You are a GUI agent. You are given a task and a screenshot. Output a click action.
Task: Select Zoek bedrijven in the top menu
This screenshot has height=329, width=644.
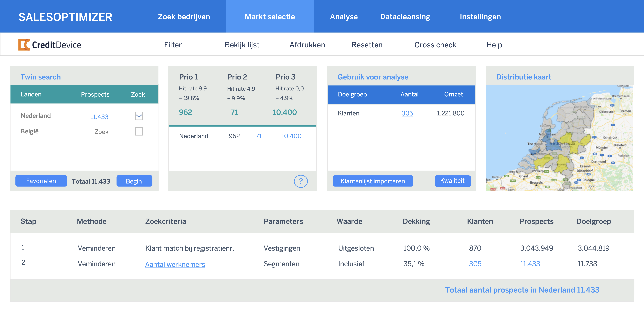(184, 16)
